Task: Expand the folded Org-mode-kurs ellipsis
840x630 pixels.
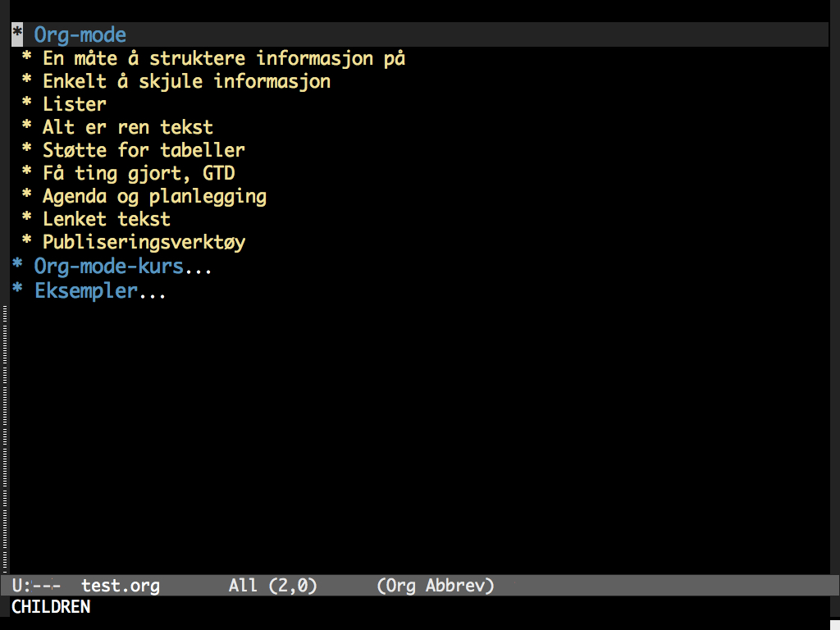Action: point(199,267)
